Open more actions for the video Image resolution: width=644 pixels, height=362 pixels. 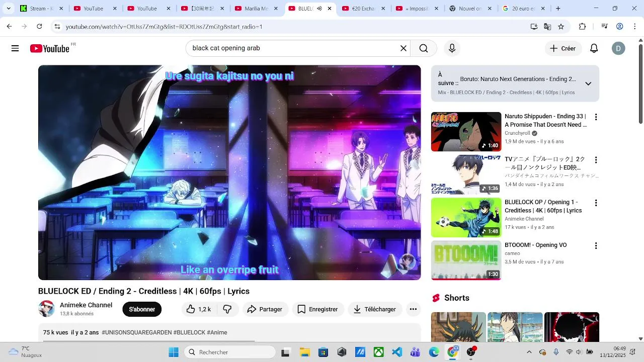(413, 309)
